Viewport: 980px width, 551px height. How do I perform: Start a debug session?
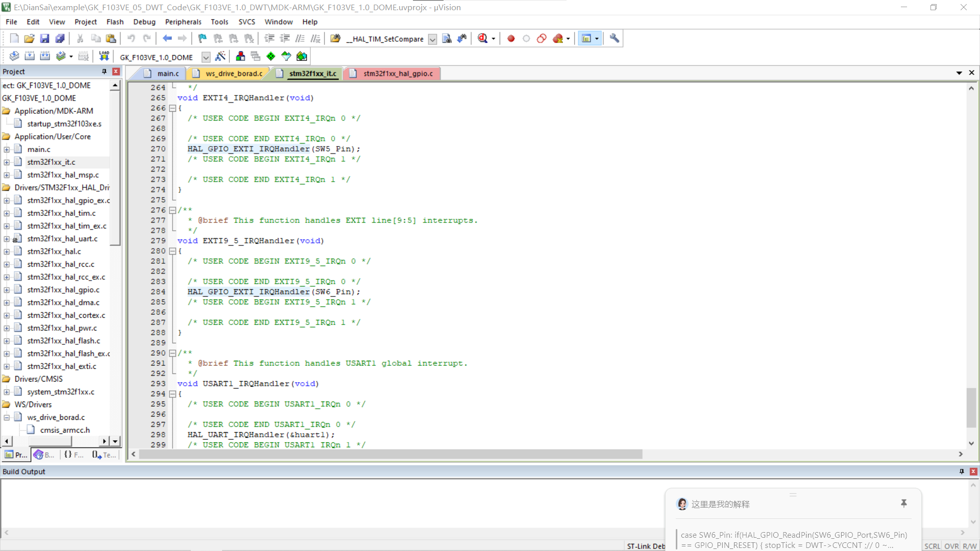tap(483, 38)
